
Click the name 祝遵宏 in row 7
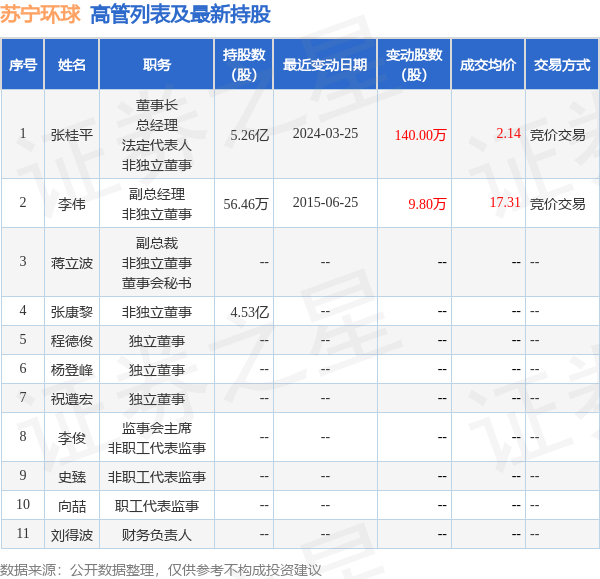point(72,399)
